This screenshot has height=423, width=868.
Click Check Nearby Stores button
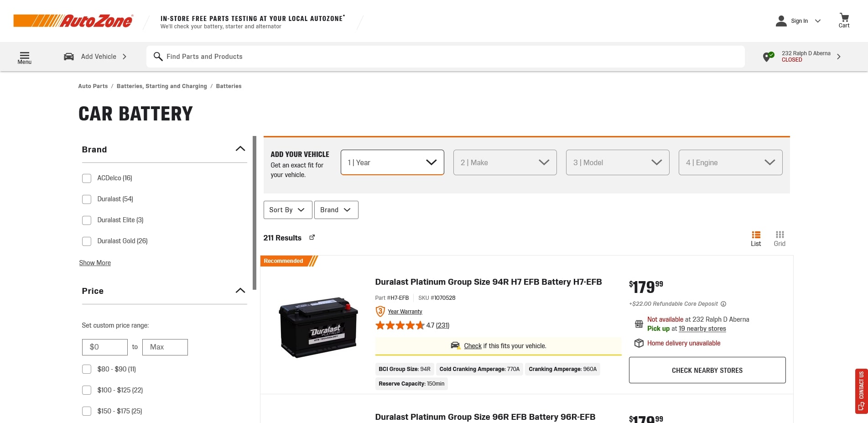(707, 370)
